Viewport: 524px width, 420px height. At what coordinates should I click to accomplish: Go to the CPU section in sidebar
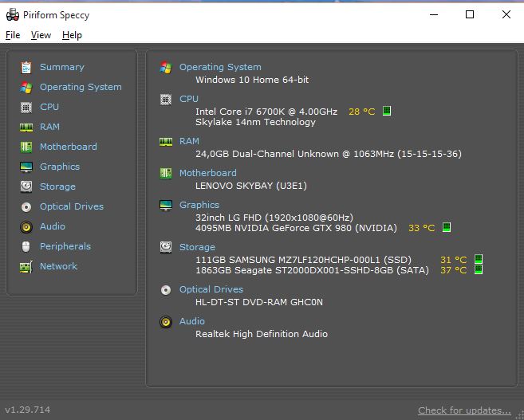click(x=49, y=107)
